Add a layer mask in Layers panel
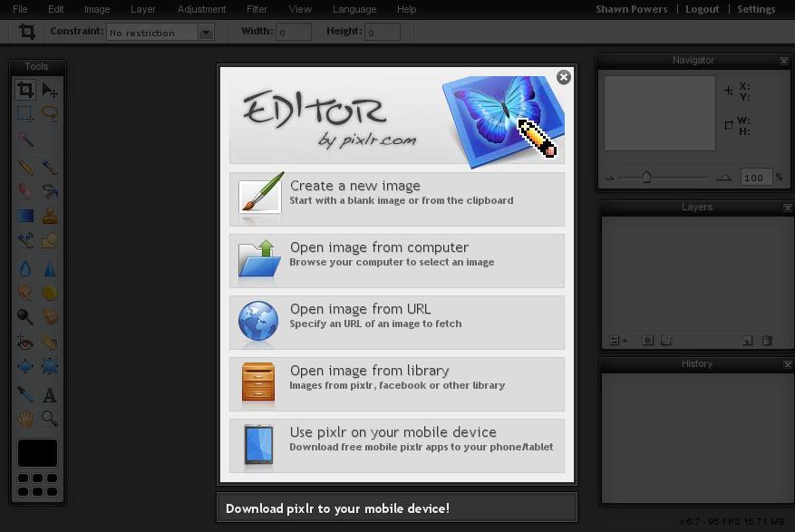This screenshot has width=795, height=532. click(x=647, y=341)
